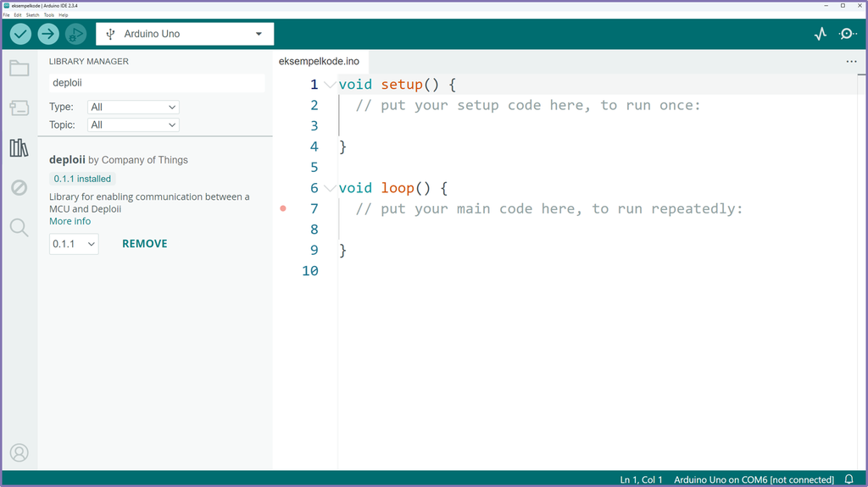Open the Serial Plotter
The image size is (868, 487).
point(821,34)
